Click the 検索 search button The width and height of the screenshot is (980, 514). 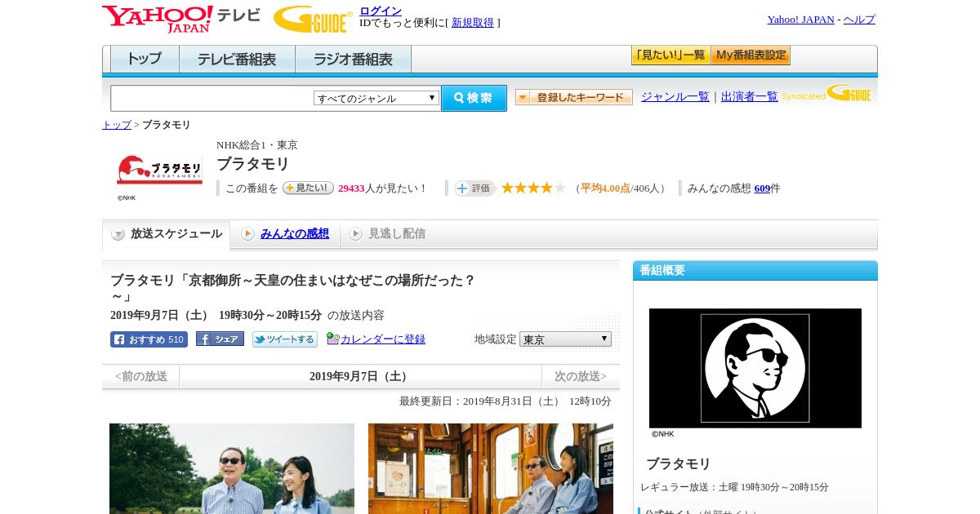(474, 98)
